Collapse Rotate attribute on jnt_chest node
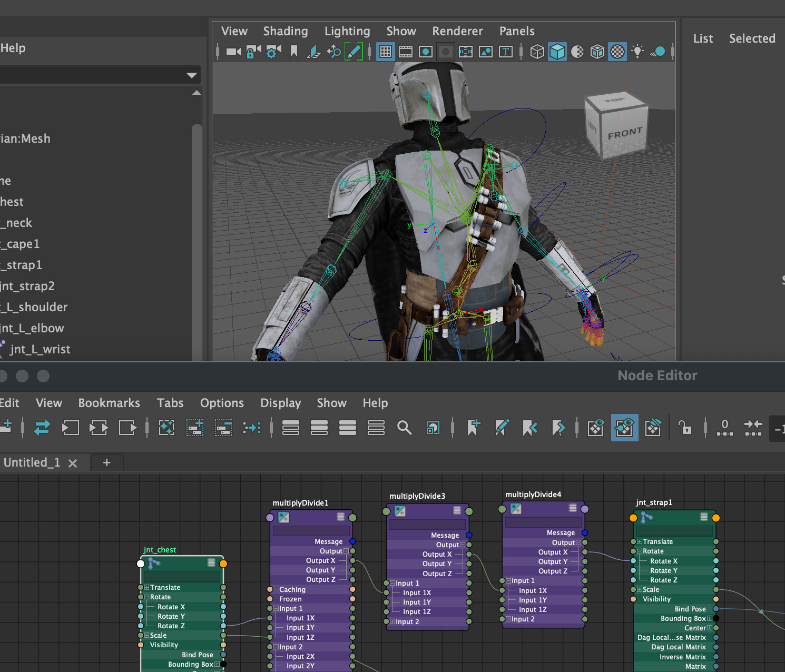Image resolution: width=785 pixels, height=672 pixels. pos(147,597)
